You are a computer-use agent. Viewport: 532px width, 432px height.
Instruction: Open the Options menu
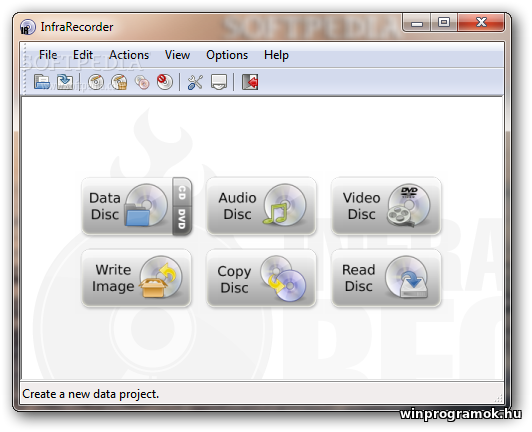(x=227, y=55)
